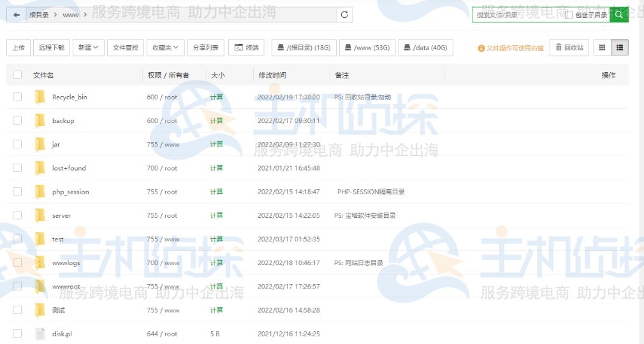Image resolution: width=644 pixels, height=344 pixels.
Task: Click the disk.pl file icon
Action: pos(40,334)
